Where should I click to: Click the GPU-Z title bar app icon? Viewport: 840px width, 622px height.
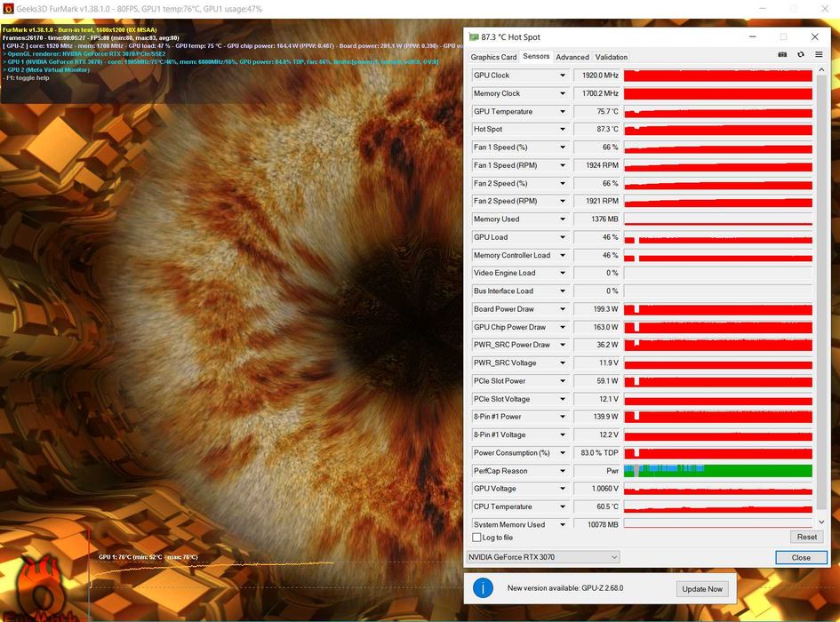(x=474, y=37)
